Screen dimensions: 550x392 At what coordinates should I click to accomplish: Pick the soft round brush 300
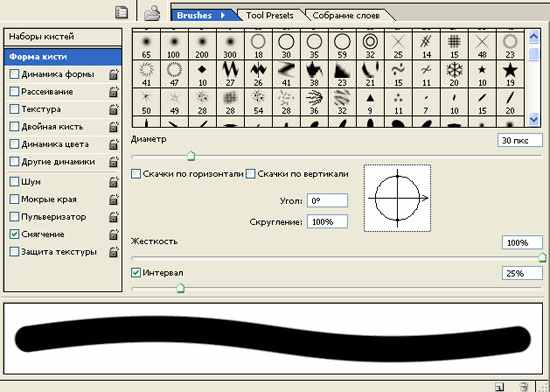tap(230, 46)
